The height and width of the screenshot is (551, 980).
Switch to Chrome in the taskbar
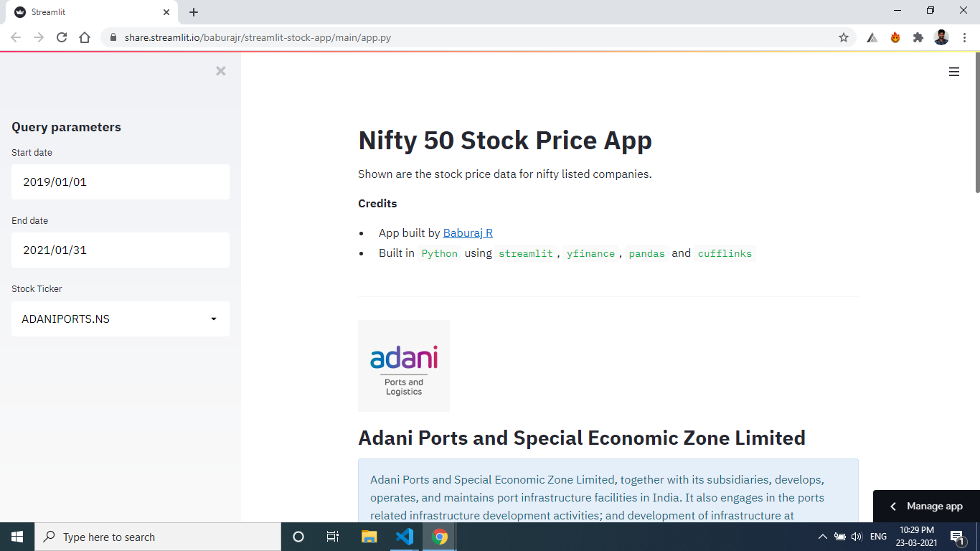click(x=440, y=537)
